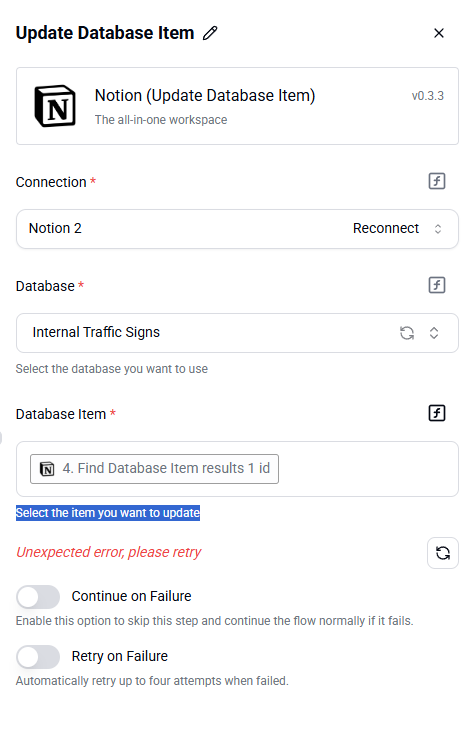Click the Notion logo icon
The width and height of the screenshot is (466, 745).
click(55, 106)
